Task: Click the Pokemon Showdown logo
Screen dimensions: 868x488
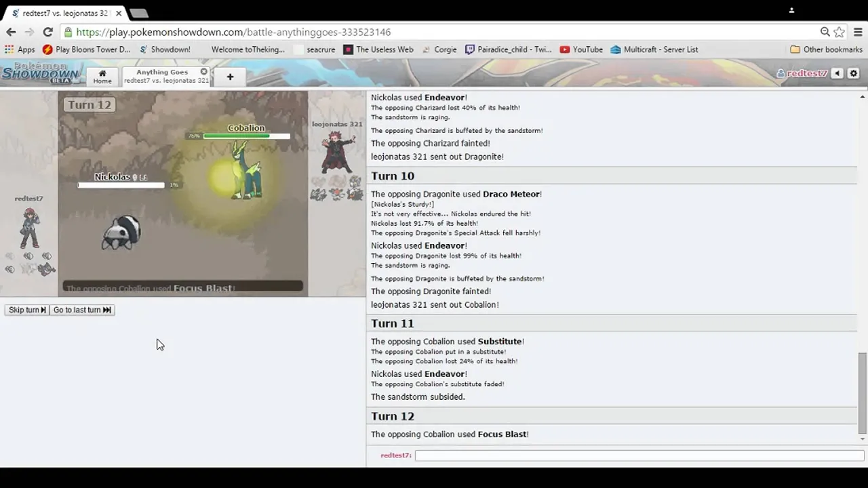Action: (x=42, y=73)
